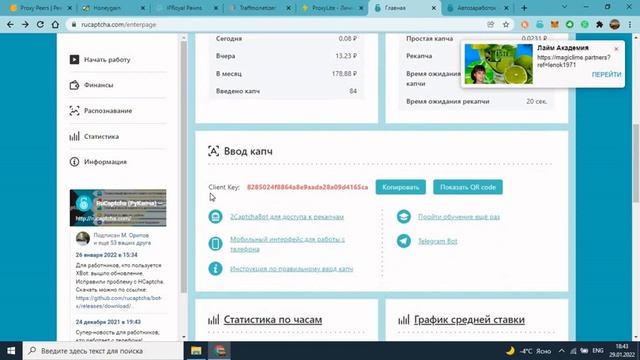The height and width of the screenshot is (360, 640).
Task: Switch to the Traffmonetizer tab
Action: coord(259,8)
